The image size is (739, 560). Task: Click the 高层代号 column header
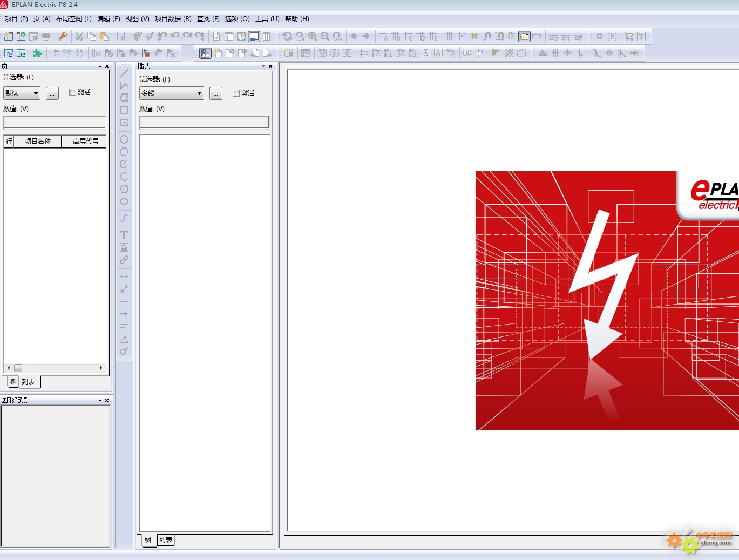[85, 141]
